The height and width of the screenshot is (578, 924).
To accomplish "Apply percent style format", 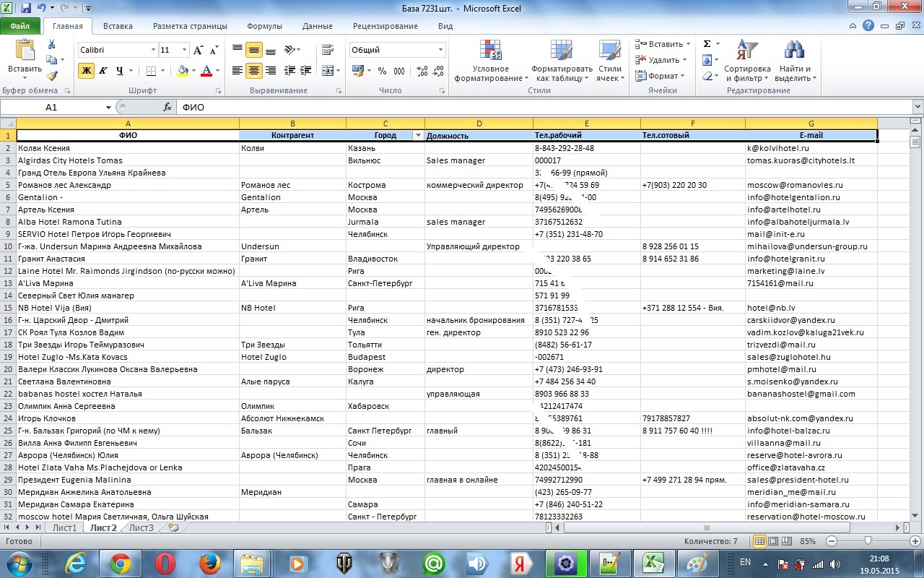I will point(381,71).
